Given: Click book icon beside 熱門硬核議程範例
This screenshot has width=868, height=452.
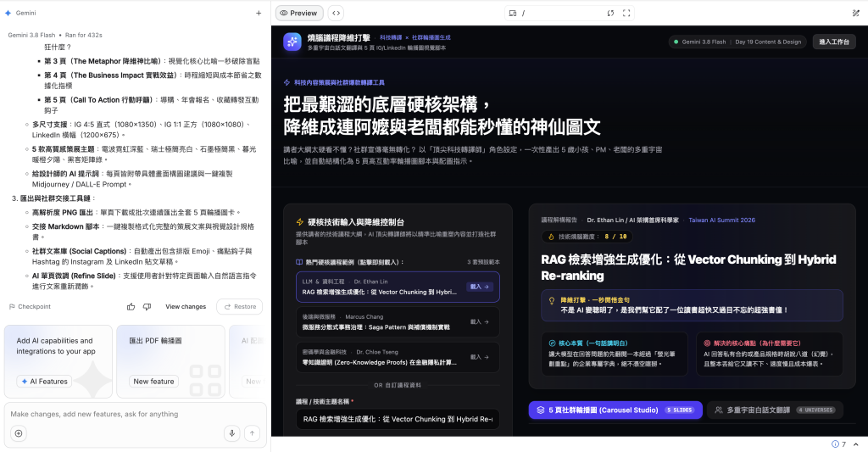Looking at the screenshot, I should click(299, 262).
